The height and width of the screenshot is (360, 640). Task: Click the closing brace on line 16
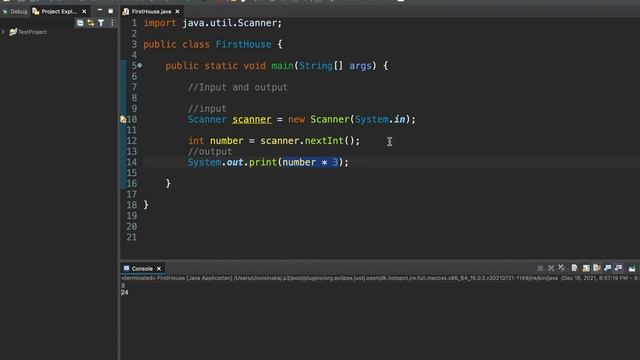168,183
